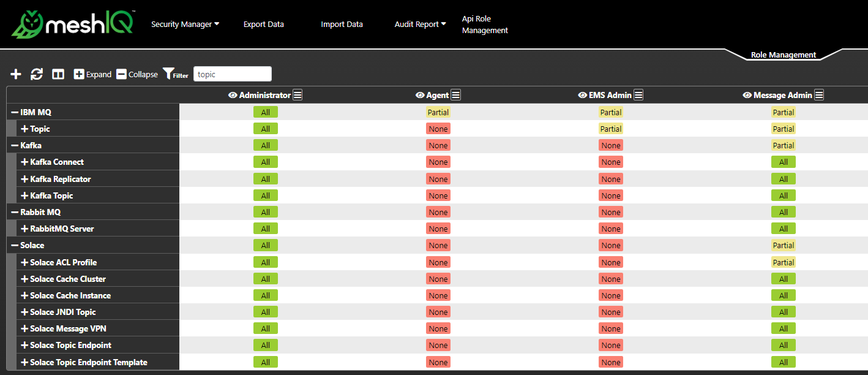The height and width of the screenshot is (375, 868).
Task: Open the column layout icon on the toolbar
Action: tap(58, 74)
